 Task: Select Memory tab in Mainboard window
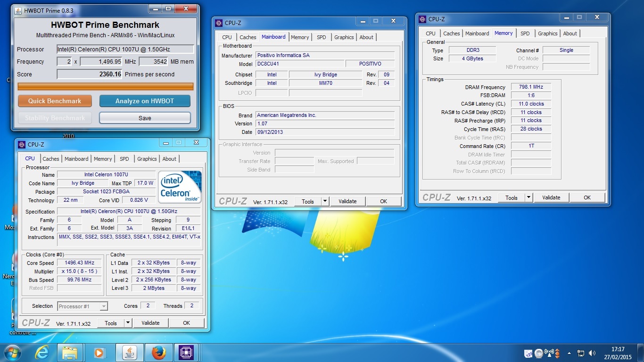tap(300, 37)
